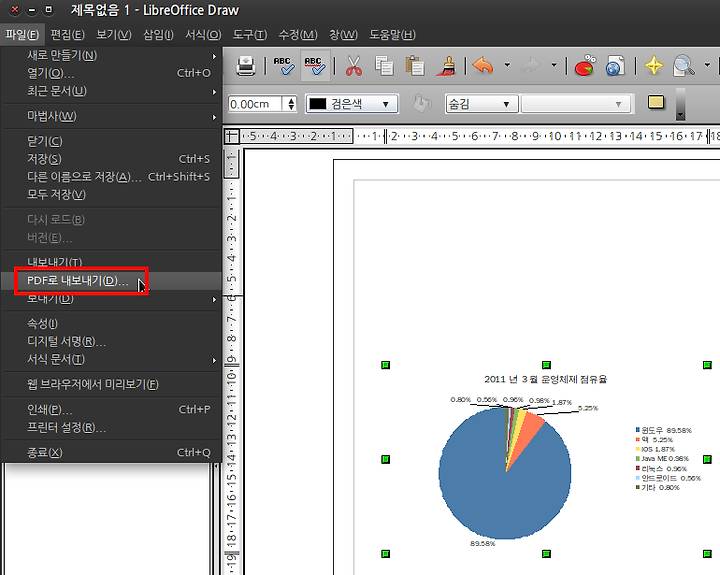Open the 도구(T) menu
This screenshot has height=575, width=720.
coord(250,35)
